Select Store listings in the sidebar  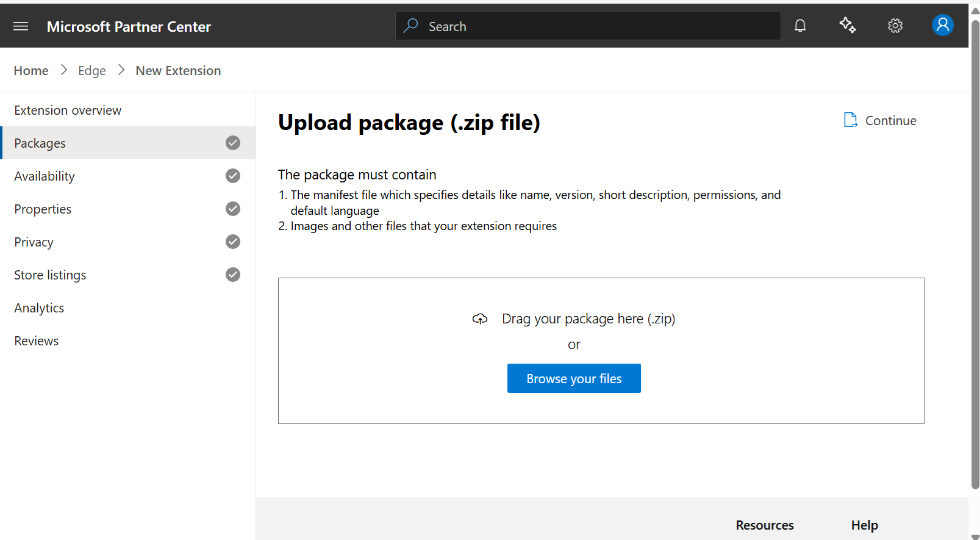[x=128, y=275]
